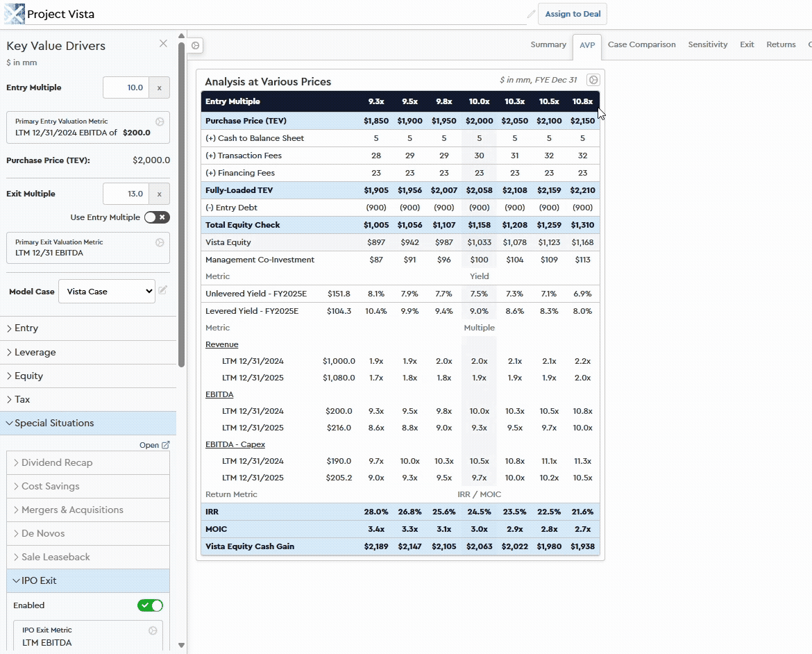Click the Entry Multiple input field
The width and height of the screenshot is (812, 654).
(126, 87)
